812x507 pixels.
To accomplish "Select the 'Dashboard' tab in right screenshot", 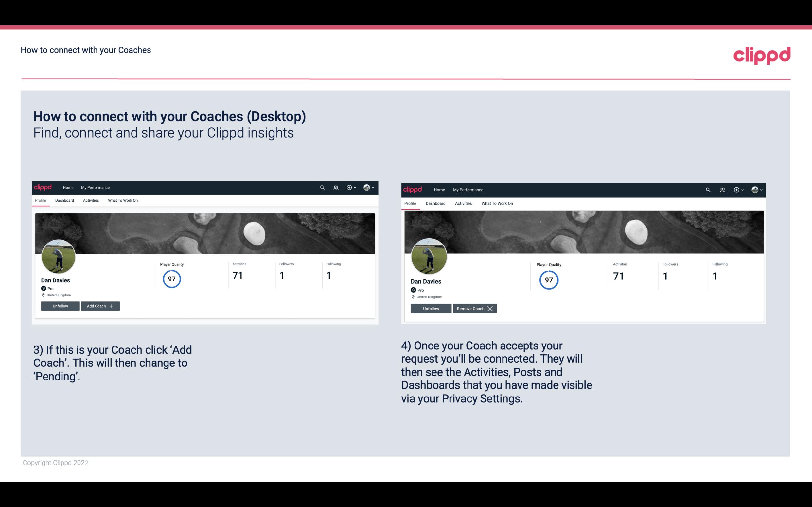I will (x=435, y=203).
